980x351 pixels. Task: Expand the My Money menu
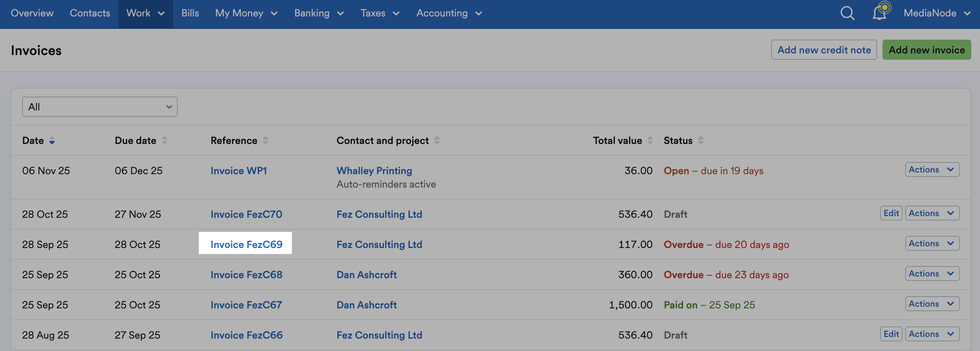click(246, 13)
